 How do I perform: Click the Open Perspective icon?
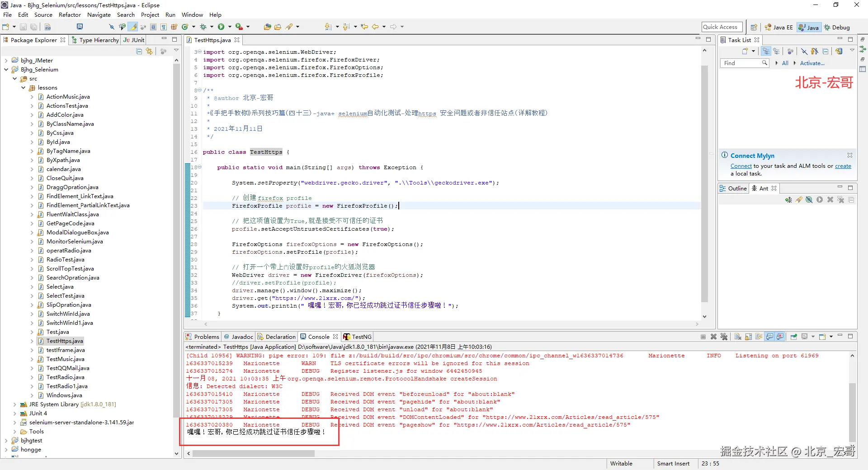(754, 27)
